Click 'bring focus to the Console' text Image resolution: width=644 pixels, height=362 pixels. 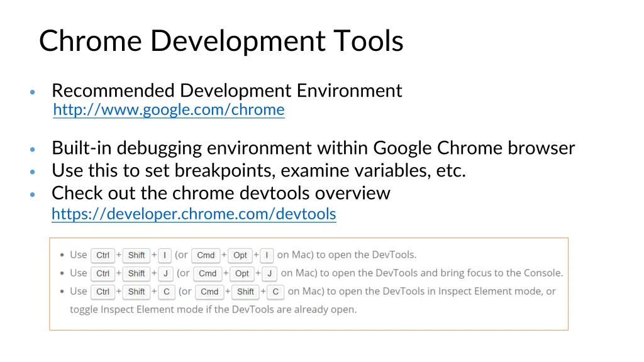[501, 273]
